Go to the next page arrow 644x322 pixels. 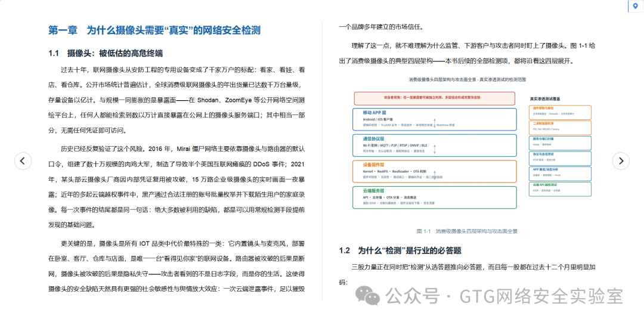(621, 160)
